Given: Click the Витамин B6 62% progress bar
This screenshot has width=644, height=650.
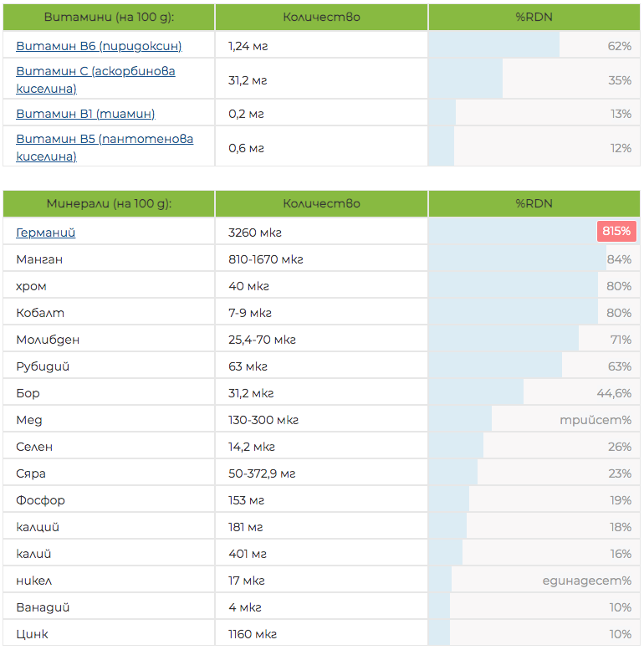Looking at the screenshot, I should 493,45.
